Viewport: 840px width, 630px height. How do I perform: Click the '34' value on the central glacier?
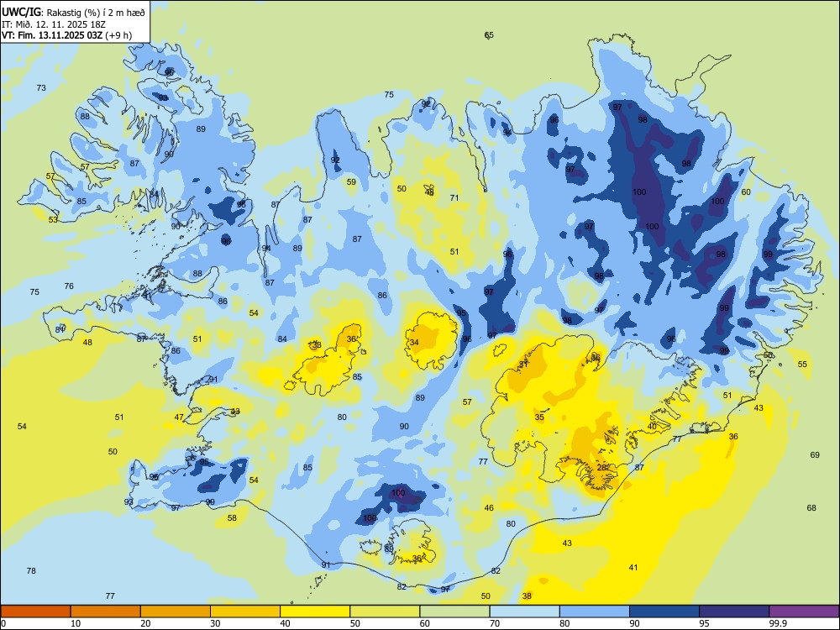(x=414, y=343)
